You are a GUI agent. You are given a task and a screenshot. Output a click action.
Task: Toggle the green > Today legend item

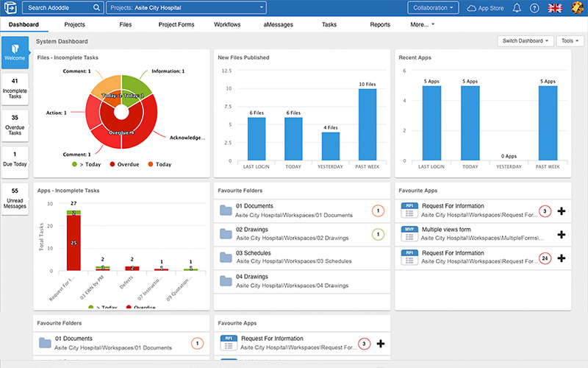(87, 164)
